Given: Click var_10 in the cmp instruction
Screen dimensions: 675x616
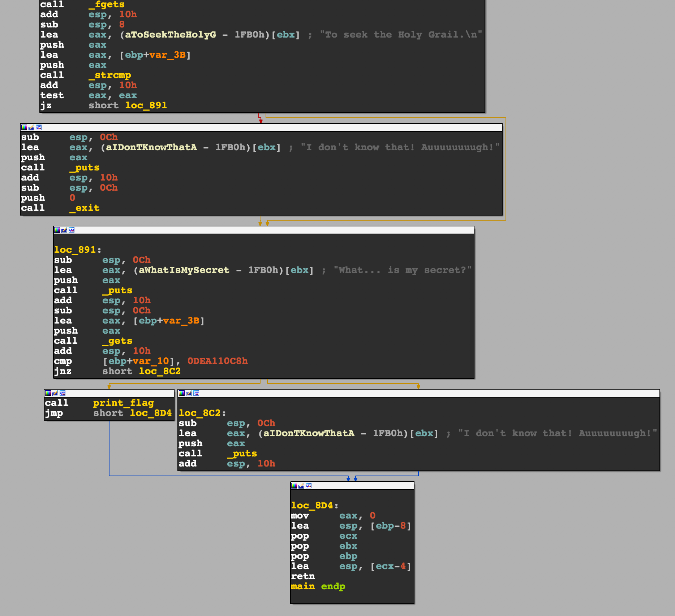Looking at the screenshot, I should [151, 361].
